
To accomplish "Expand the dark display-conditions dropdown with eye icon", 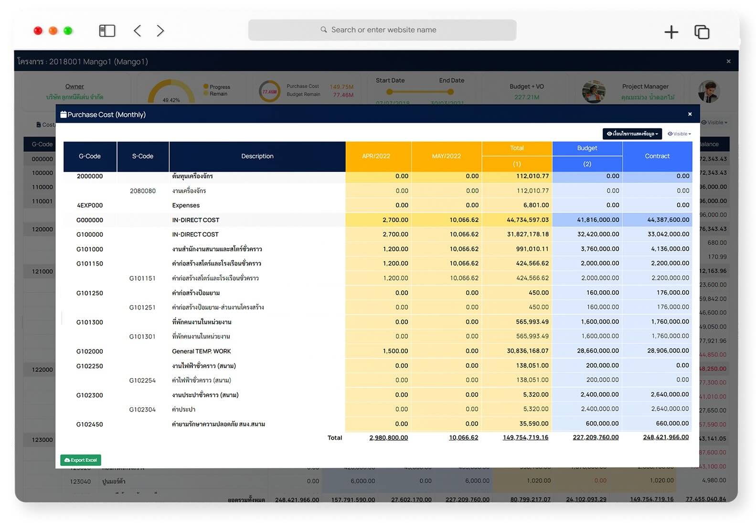I will 632,134.
